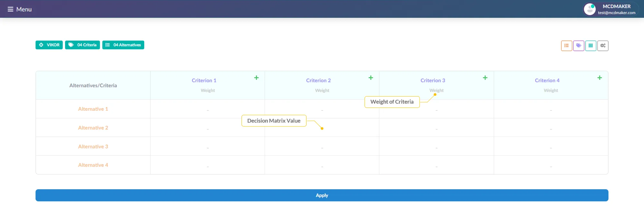Select the Alternative 3 row label
Screen dimensions: 644x215
click(93, 146)
